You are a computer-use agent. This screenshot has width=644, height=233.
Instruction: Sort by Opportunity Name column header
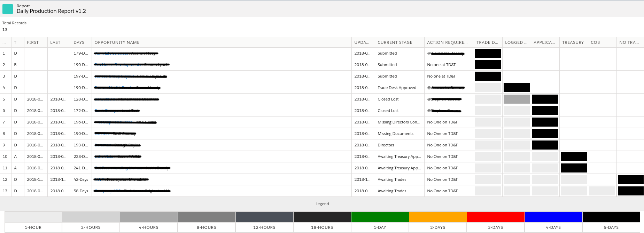click(117, 42)
